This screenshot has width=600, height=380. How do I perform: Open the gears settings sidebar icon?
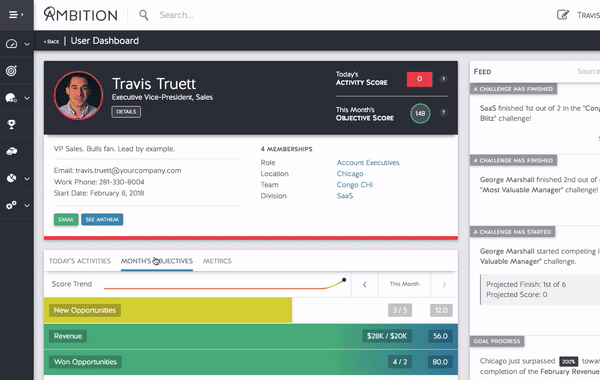pyautogui.click(x=11, y=205)
